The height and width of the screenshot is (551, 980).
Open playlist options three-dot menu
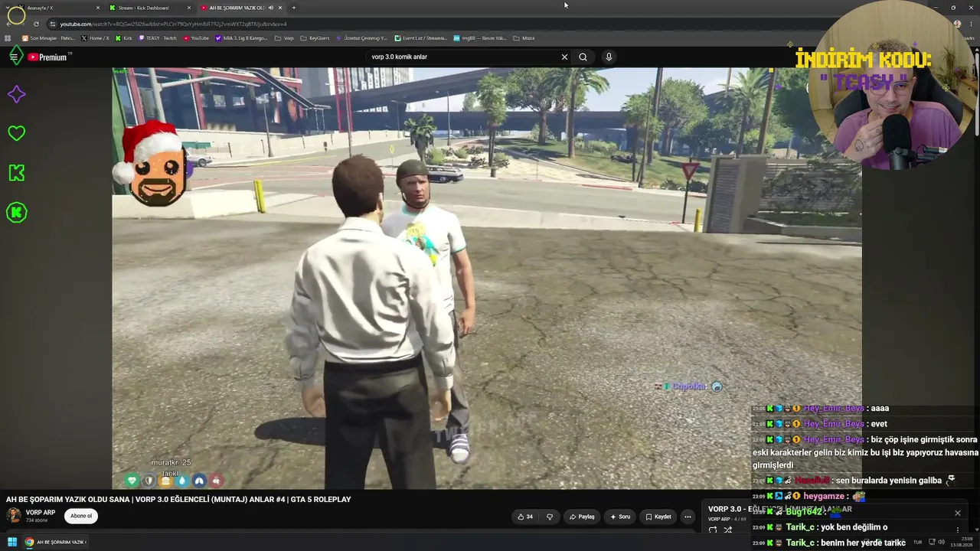pos(957,530)
